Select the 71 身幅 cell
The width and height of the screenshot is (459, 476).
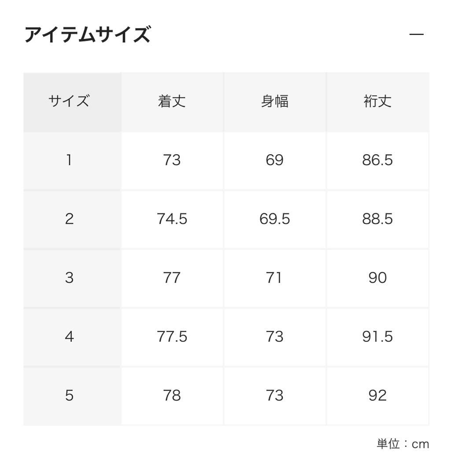[274, 278]
